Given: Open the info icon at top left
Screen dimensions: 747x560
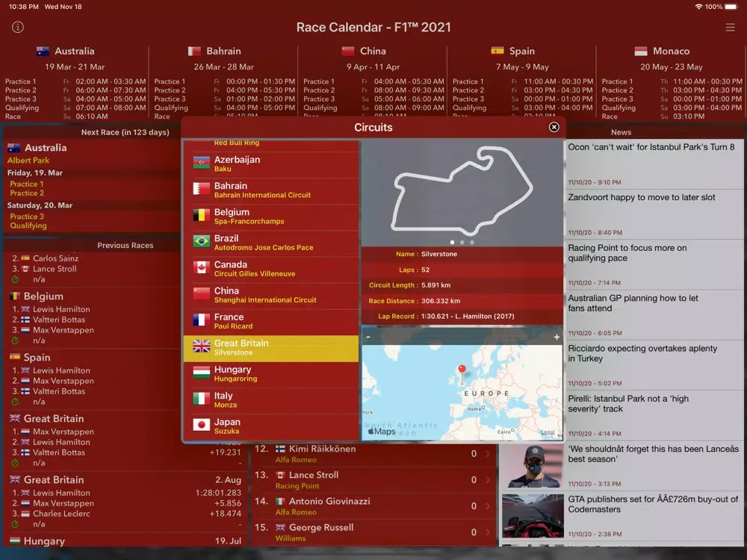Looking at the screenshot, I should (x=18, y=27).
